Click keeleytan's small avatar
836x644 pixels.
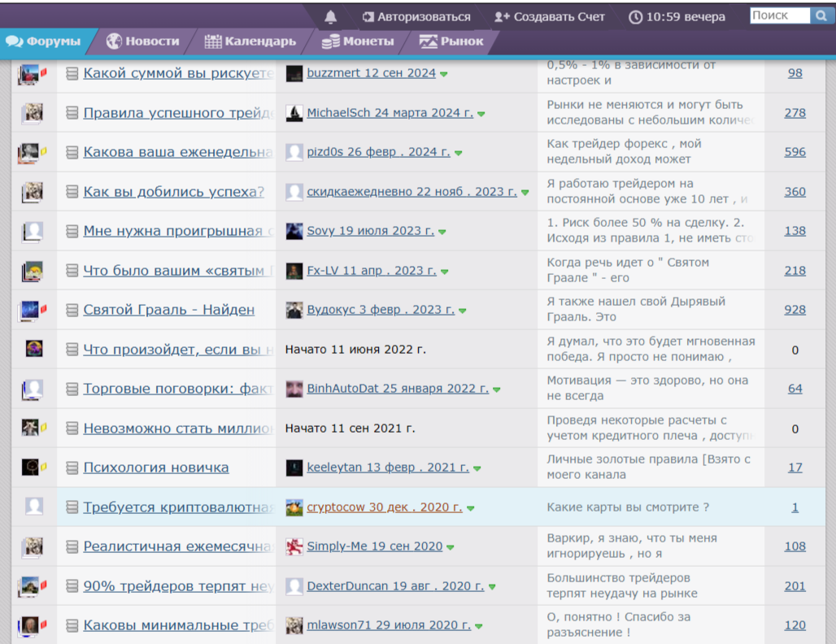[x=294, y=468]
